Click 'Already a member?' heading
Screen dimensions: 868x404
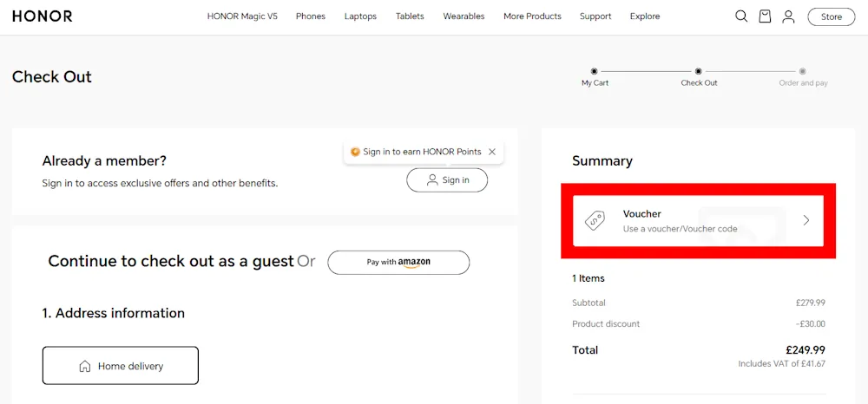point(104,161)
